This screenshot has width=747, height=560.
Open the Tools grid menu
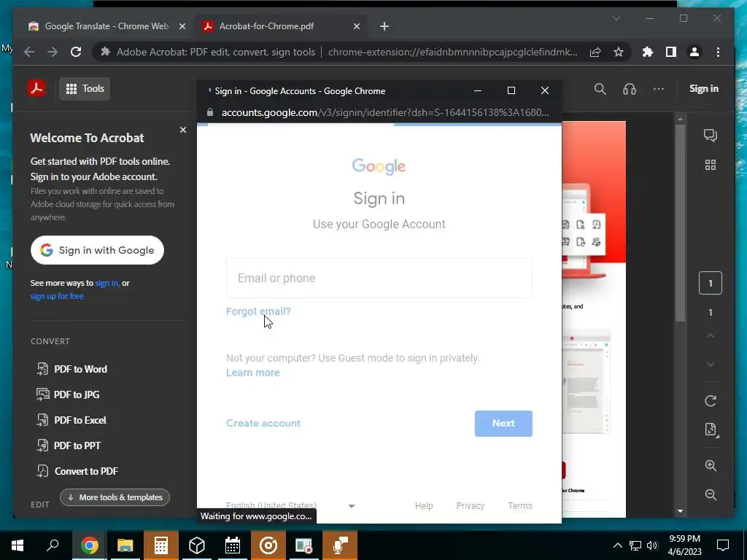[85, 88]
